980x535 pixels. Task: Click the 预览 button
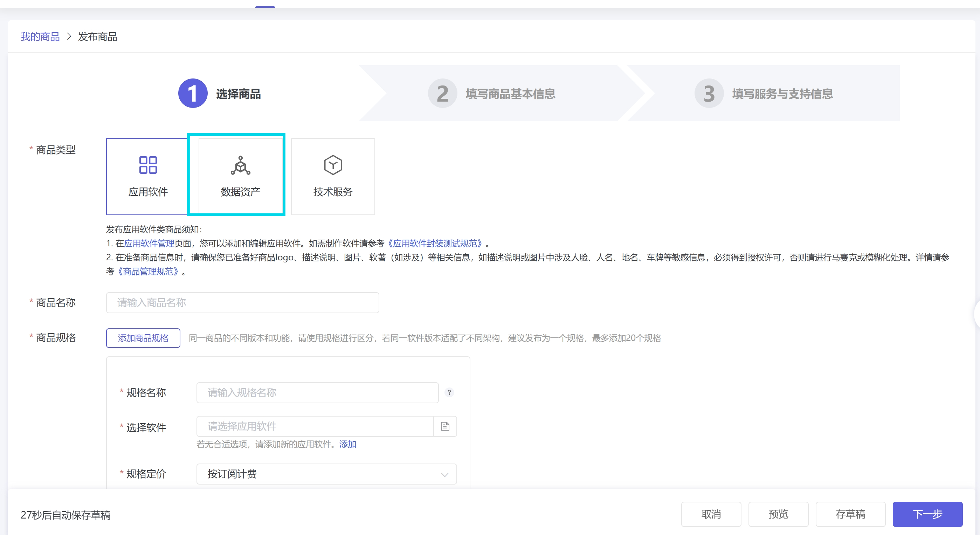pyautogui.click(x=778, y=514)
